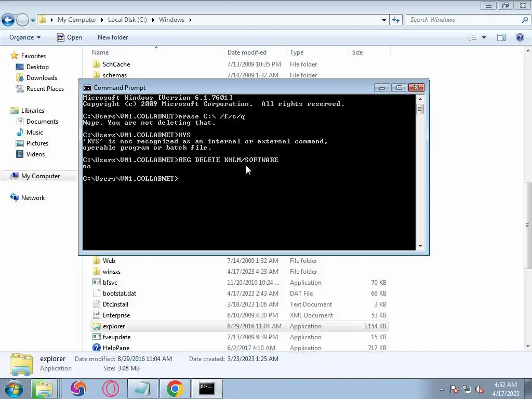Select the bfsvc application file
This screenshot has width=532, height=399.
point(239,282)
